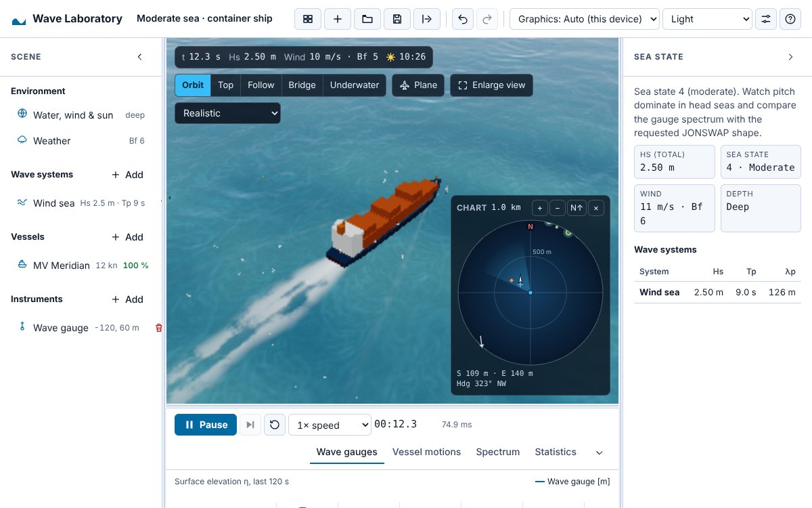Zoom in the chart with plus button
The height and width of the screenshot is (508, 812).
[x=539, y=208]
